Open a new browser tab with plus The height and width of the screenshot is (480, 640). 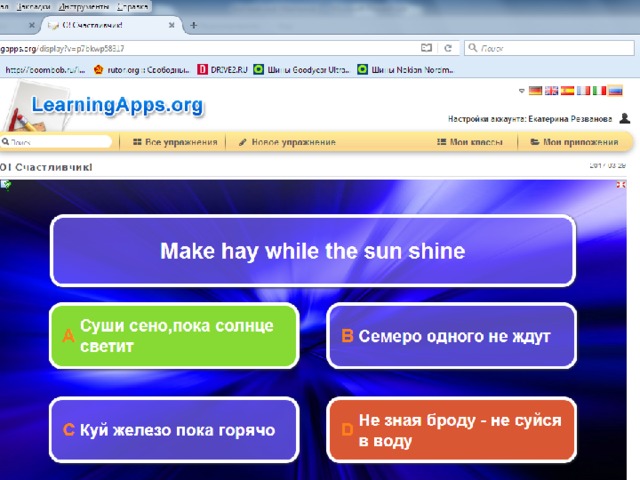193,25
